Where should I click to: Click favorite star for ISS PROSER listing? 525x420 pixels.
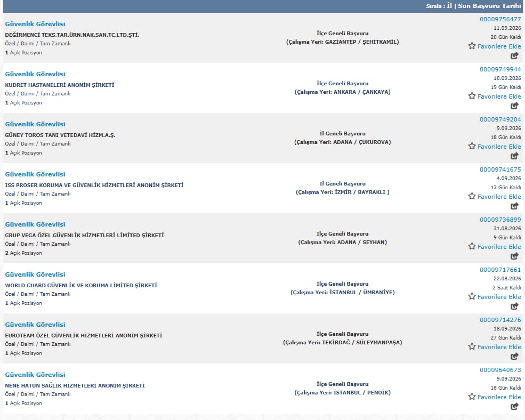pyautogui.click(x=472, y=196)
